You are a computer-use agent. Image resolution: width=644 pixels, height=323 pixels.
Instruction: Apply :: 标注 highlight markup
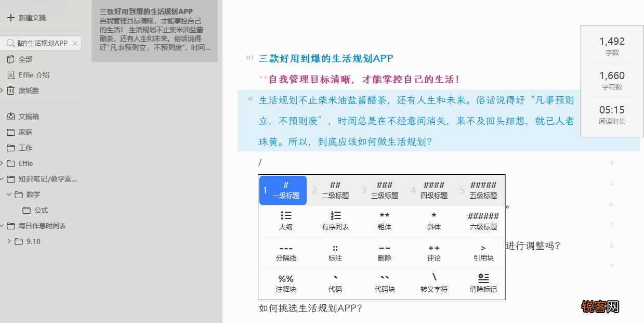coord(335,253)
